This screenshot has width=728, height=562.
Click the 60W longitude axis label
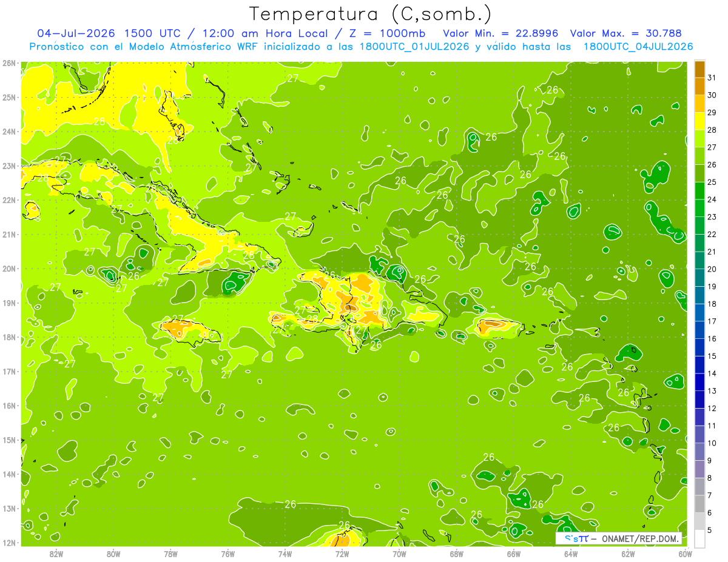[x=684, y=554]
